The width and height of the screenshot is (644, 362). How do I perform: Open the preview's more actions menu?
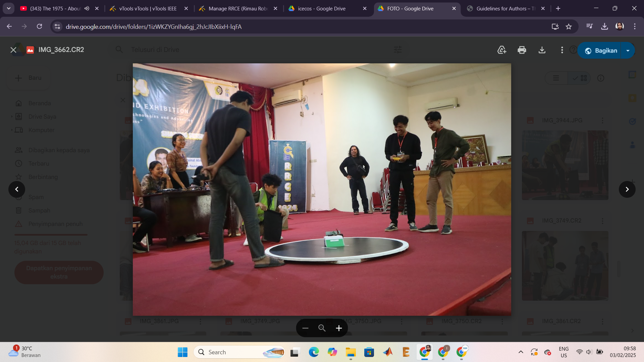(x=562, y=50)
